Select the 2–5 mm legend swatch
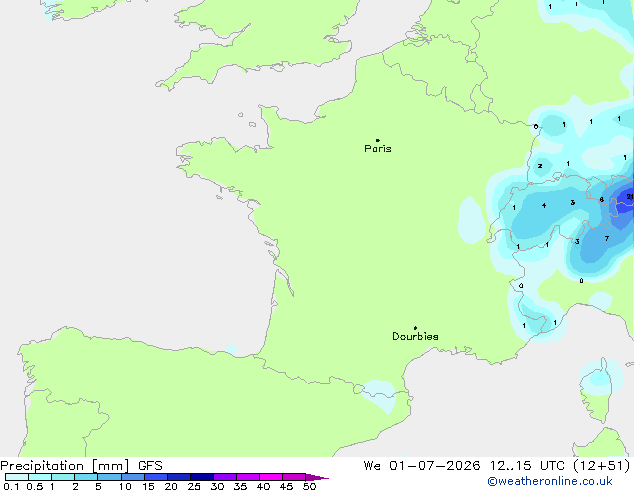634x490 pixels. (x=86, y=477)
